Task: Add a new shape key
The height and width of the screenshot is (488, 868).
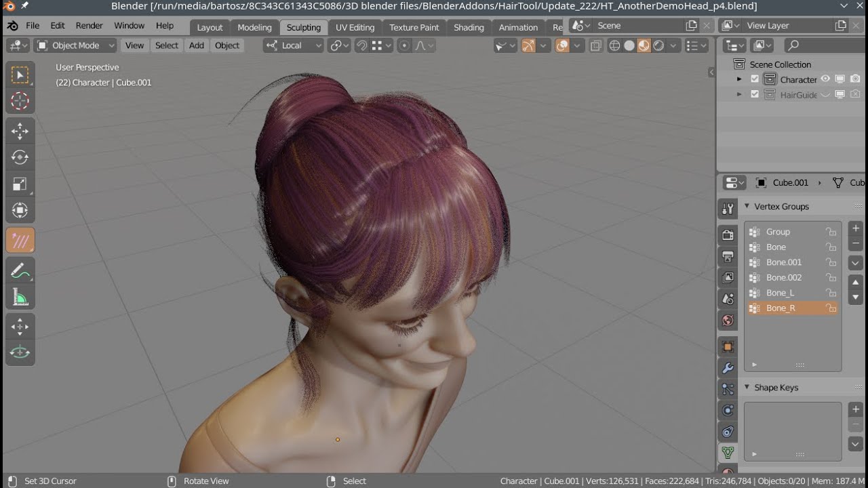Action: point(856,409)
